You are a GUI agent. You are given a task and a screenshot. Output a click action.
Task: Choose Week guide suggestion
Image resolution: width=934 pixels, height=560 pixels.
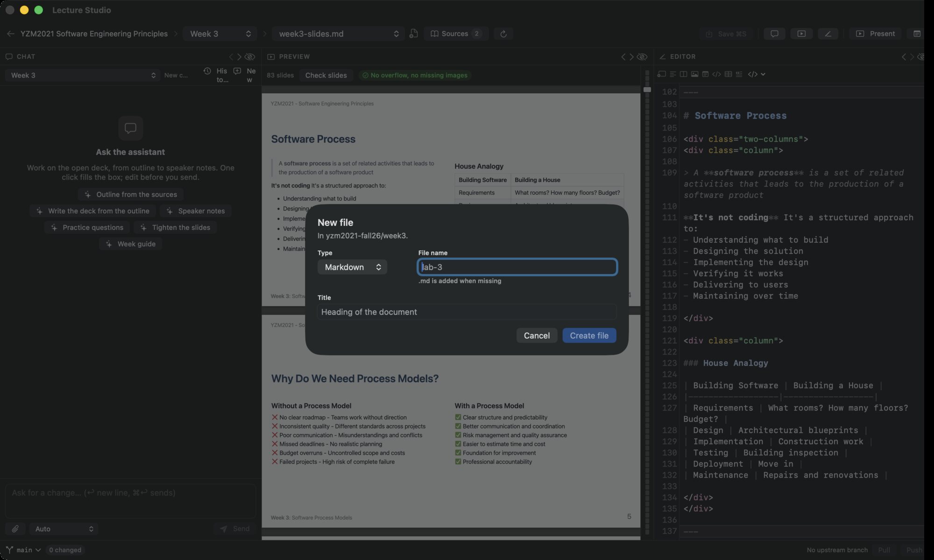pos(130,244)
